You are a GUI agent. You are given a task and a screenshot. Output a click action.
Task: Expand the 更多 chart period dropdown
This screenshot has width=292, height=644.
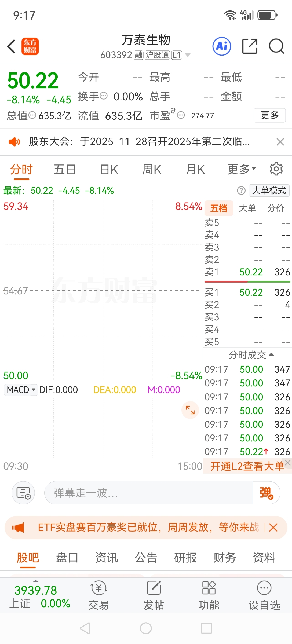pyautogui.click(x=242, y=170)
